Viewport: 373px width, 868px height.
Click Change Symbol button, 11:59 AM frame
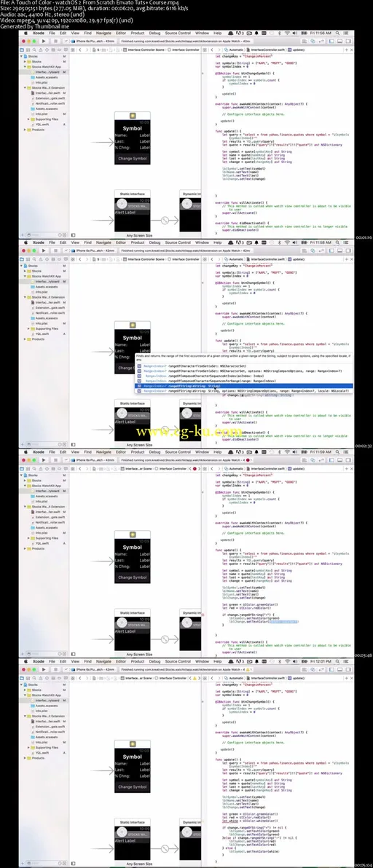click(133, 577)
